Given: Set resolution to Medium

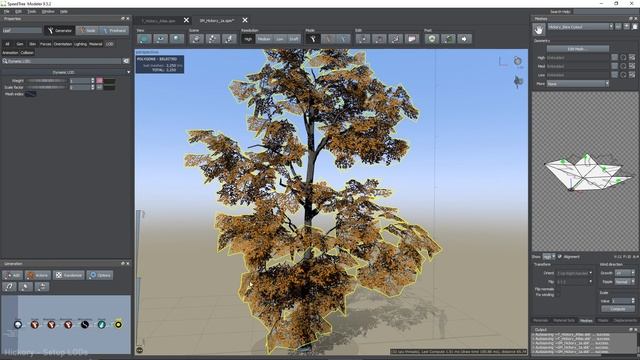Looking at the screenshot, I should pos(264,39).
